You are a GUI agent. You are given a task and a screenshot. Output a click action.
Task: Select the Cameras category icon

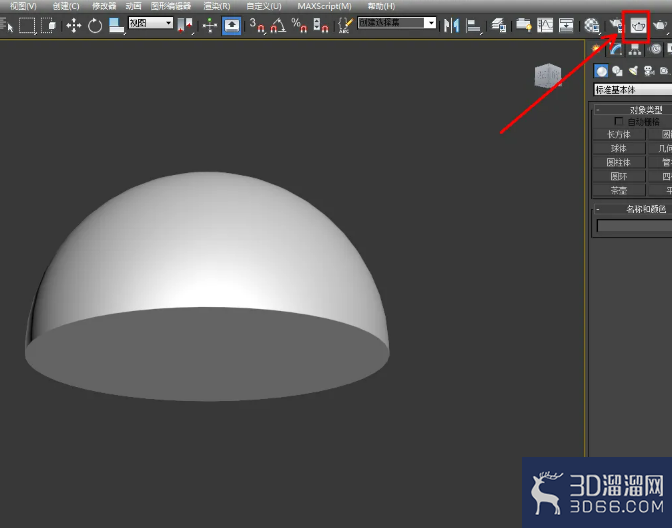(x=649, y=71)
